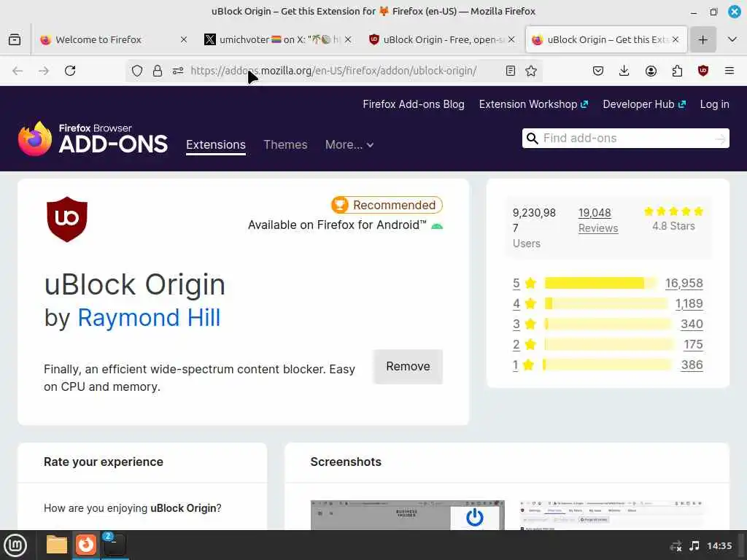Open the 19,048 Reviews link
The width and height of the screenshot is (747, 560).
click(598, 220)
